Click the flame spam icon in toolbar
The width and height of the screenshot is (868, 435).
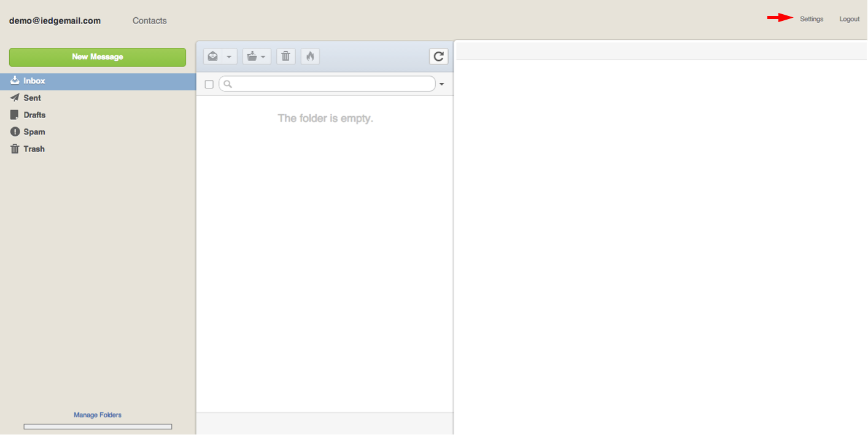[x=310, y=57]
